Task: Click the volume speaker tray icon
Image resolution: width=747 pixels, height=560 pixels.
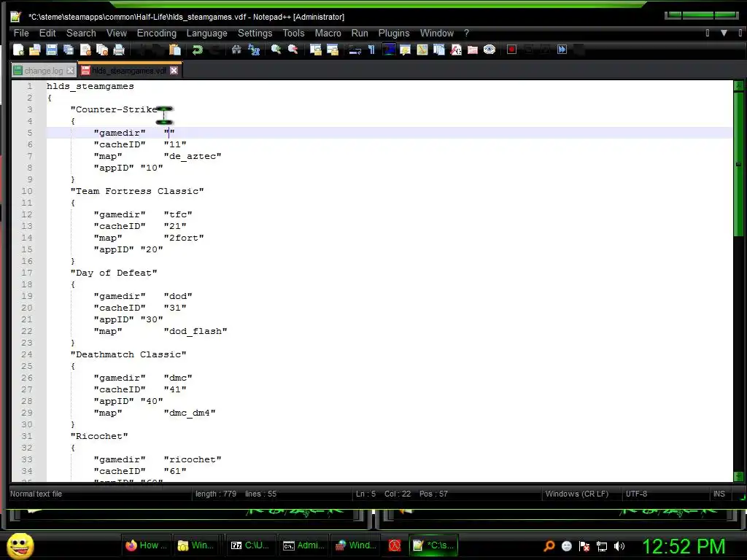Action: pos(619,546)
